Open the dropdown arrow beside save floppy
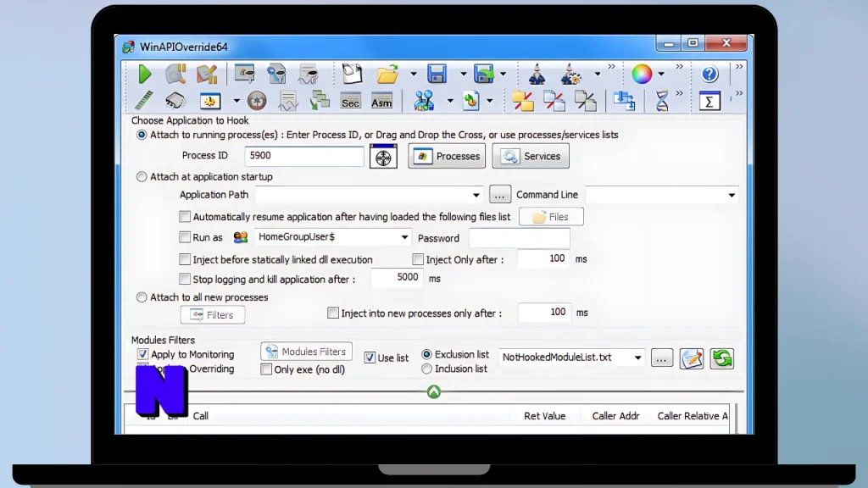The image size is (868, 488). click(x=463, y=75)
